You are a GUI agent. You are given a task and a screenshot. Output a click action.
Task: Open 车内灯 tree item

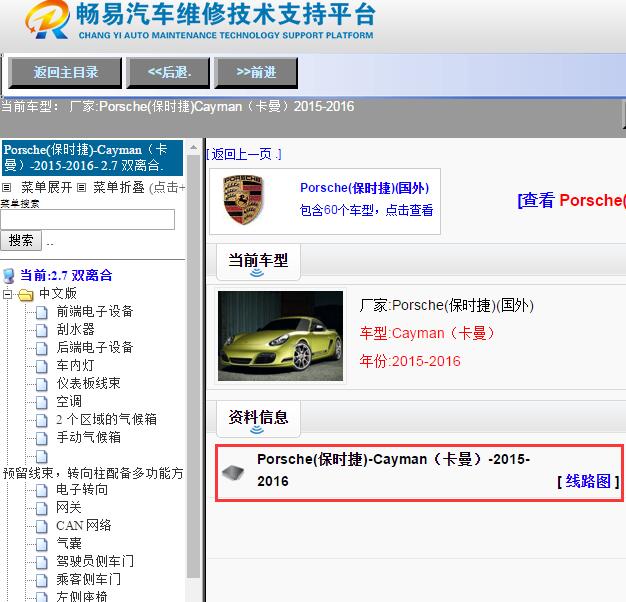coord(75,365)
